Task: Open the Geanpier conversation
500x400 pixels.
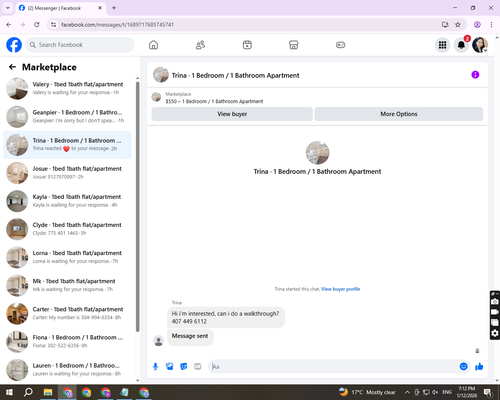Action: click(x=68, y=117)
